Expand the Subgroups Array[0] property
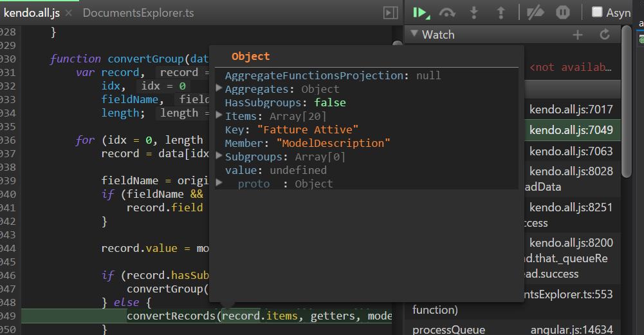644x335 pixels. (x=220, y=157)
